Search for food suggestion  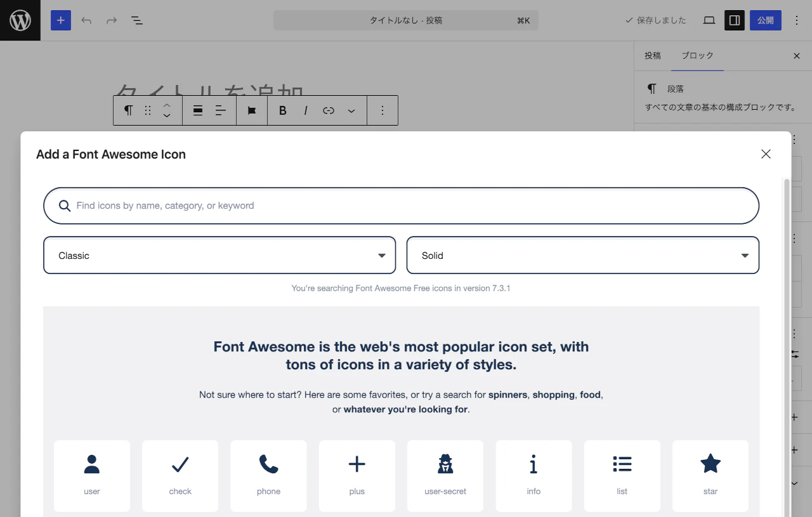click(590, 395)
